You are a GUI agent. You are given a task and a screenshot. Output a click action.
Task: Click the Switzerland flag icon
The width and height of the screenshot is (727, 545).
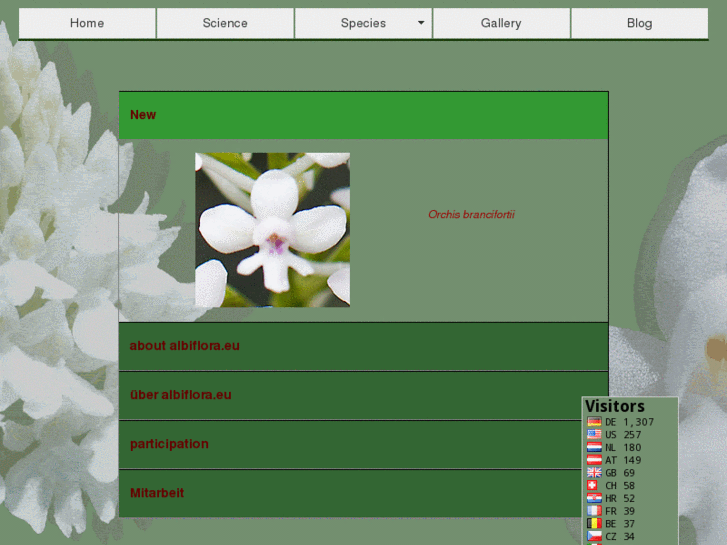592,485
